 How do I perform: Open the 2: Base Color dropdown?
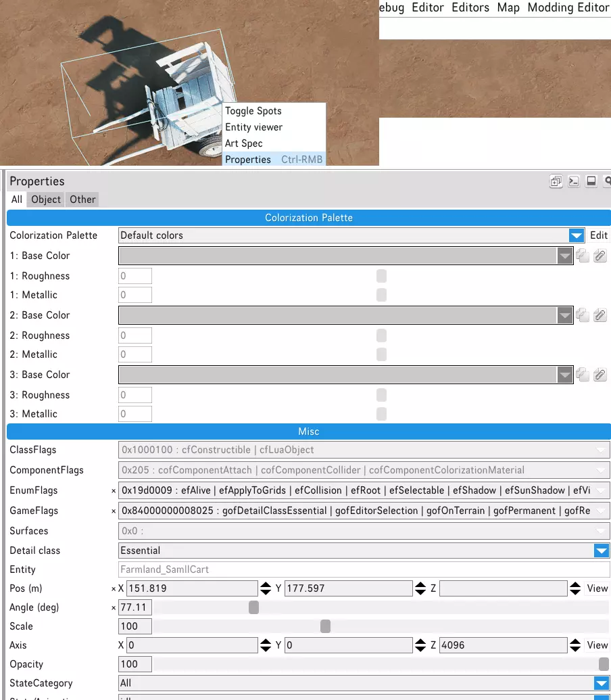point(565,315)
